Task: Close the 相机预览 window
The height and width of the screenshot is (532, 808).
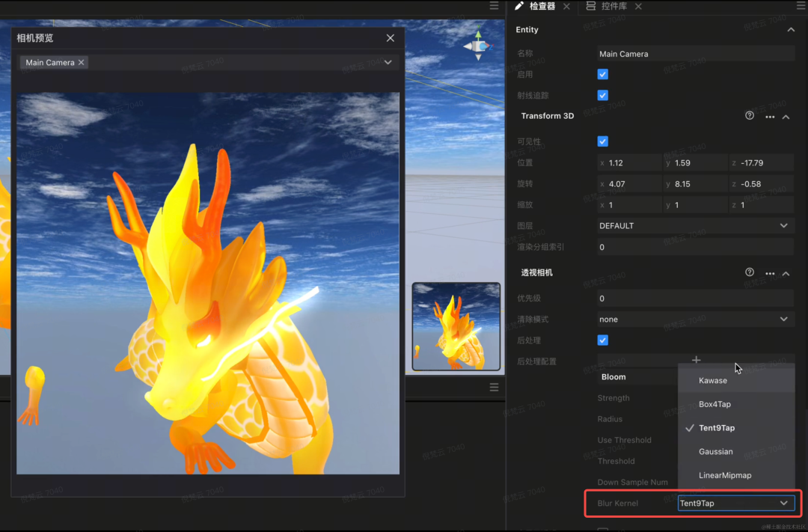Action: pyautogui.click(x=390, y=38)
